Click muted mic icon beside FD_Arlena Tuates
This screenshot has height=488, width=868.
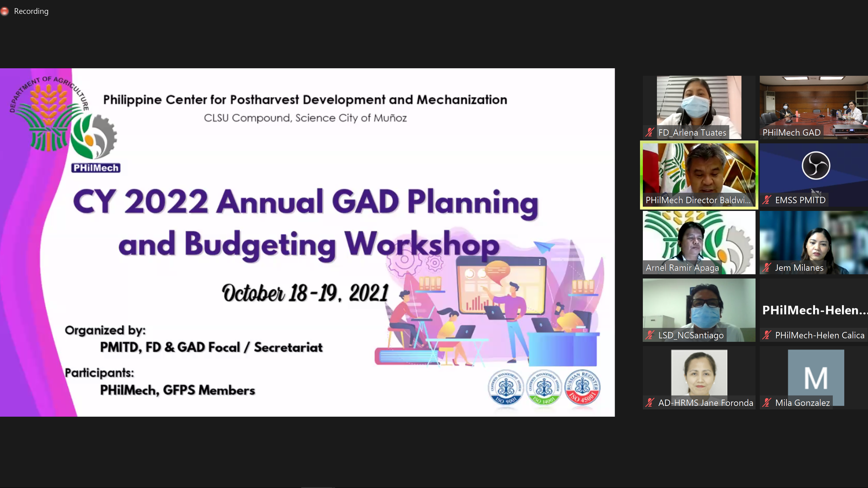pos(650,132)
